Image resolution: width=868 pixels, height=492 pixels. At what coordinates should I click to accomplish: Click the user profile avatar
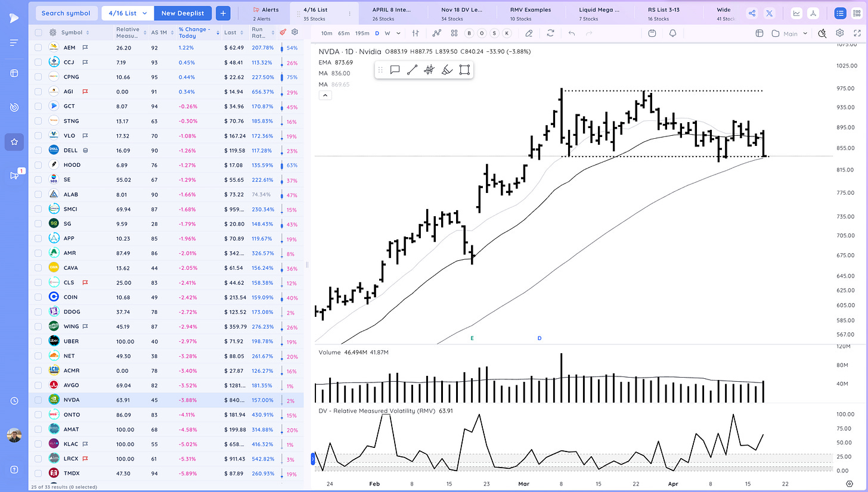coord(14,435)
